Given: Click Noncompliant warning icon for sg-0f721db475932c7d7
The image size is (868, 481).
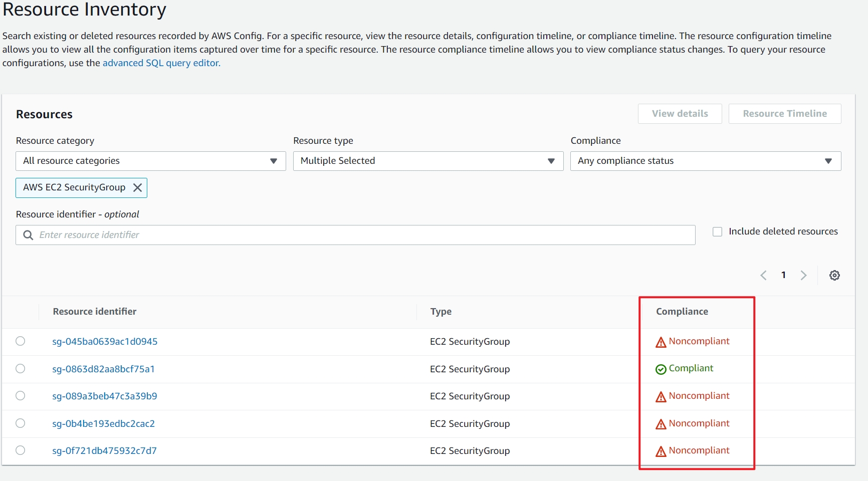Looking at the screenshot, I should tap(661, 451).
